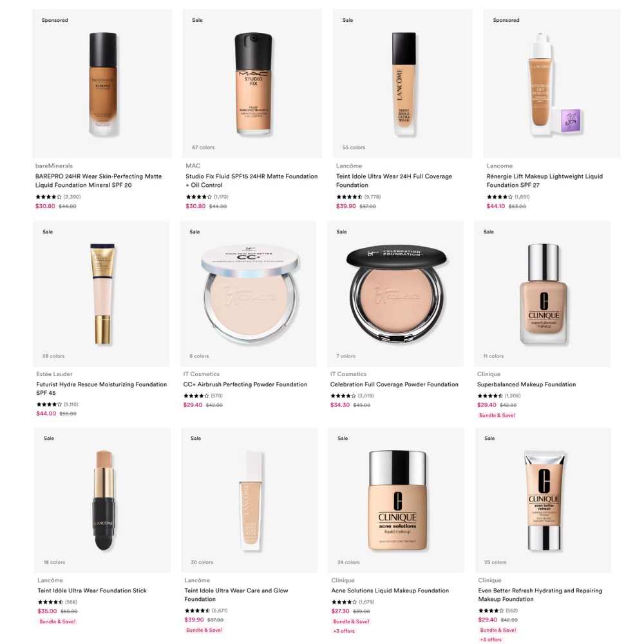Open the BAREPRO 24HR Wear Skin-Perfecting Matte title link
This screenshot has width=644, height=644.
tap(99, 181)
